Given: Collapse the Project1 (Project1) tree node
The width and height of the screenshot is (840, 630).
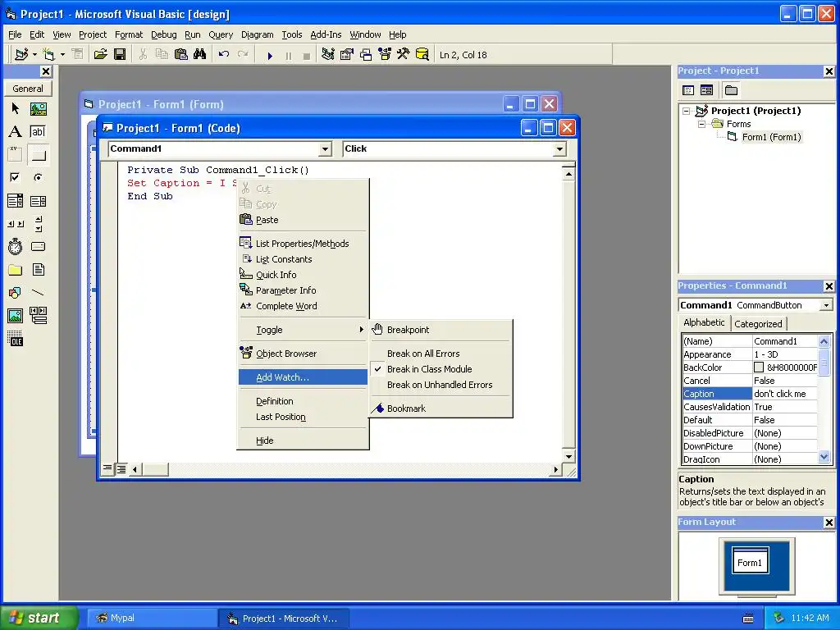Looking at the screenshot, I should [687, 111].
